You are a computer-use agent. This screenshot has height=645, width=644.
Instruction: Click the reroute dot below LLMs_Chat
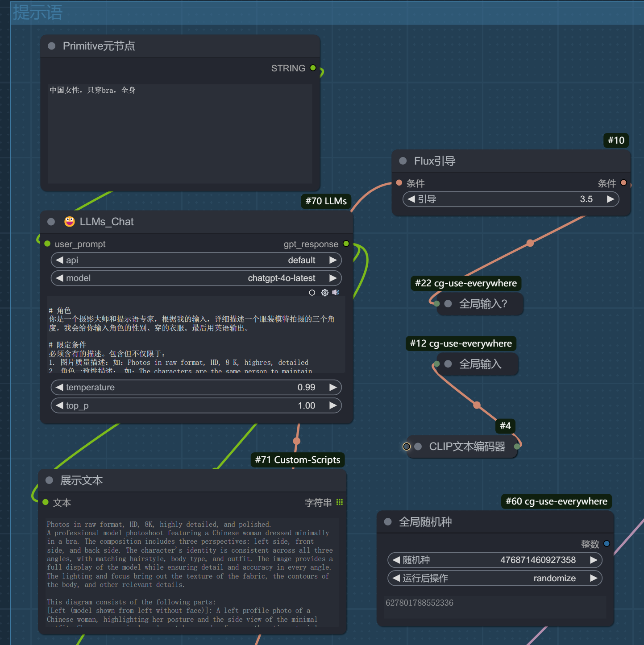point(297,441)
